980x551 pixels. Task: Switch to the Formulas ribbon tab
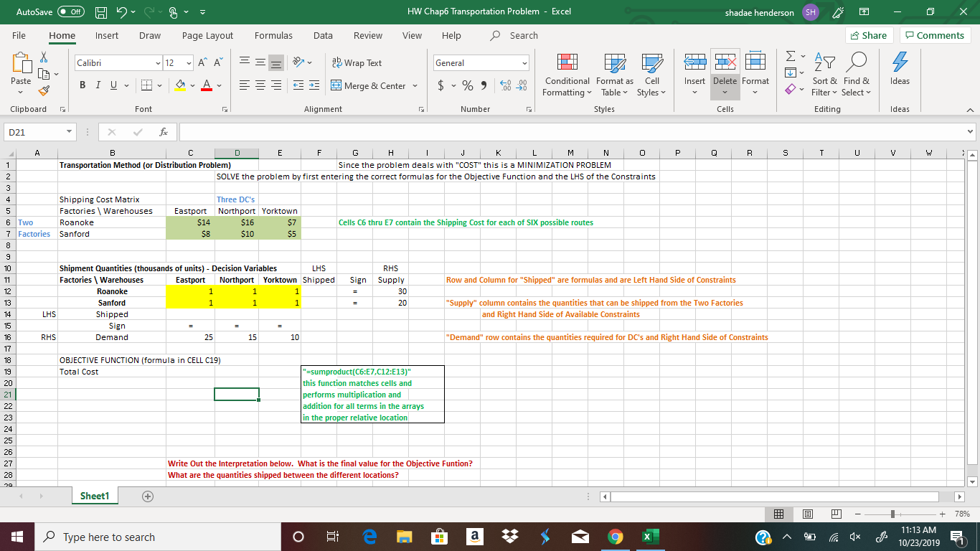click(x=273, y=34)
